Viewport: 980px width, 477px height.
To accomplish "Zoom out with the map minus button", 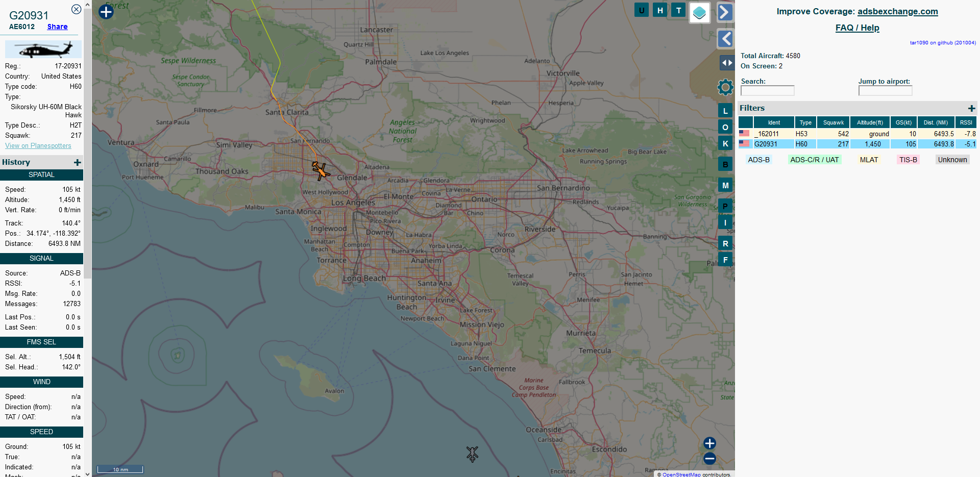I will point(709,458).
